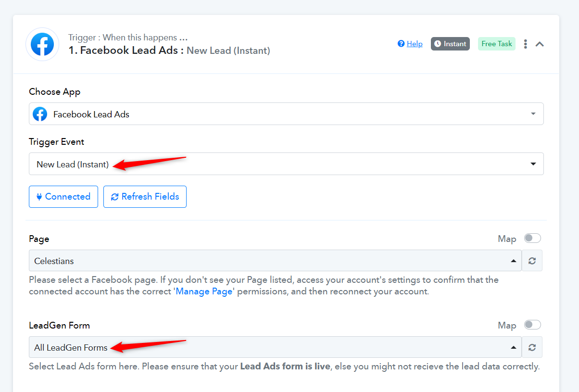This screenshot has height=392, width=579.
Task: Toggle the Map switch for Page
Action: [x=532, y=238]
